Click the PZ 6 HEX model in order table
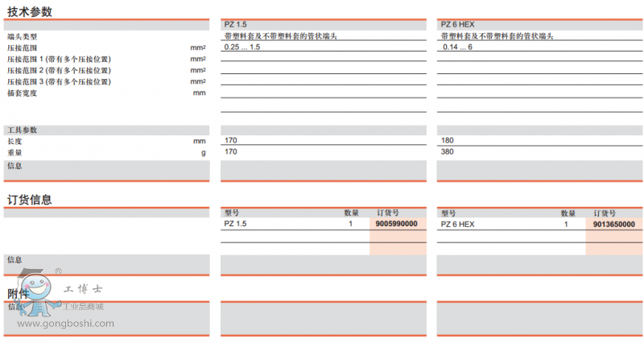Viewport: 644px width, 339px height. tap(457, 224)
